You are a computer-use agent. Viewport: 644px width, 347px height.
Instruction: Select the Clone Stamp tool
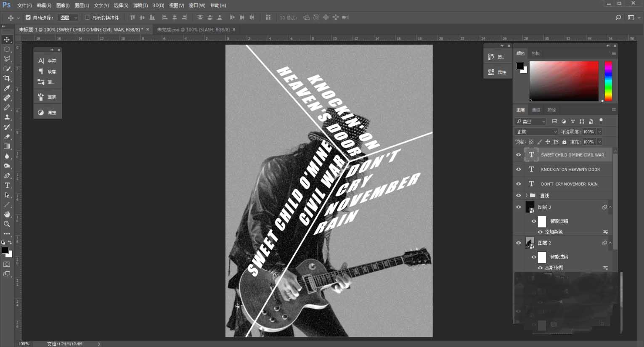pyautogui.click(x=7, y=117)
